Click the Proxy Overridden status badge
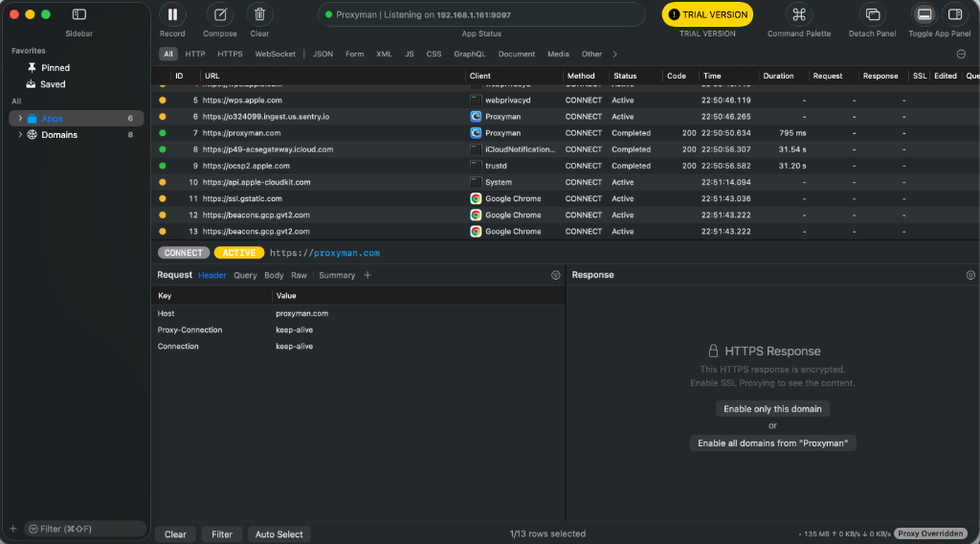The height and width of the screenshot is (544, 980). 930,533
